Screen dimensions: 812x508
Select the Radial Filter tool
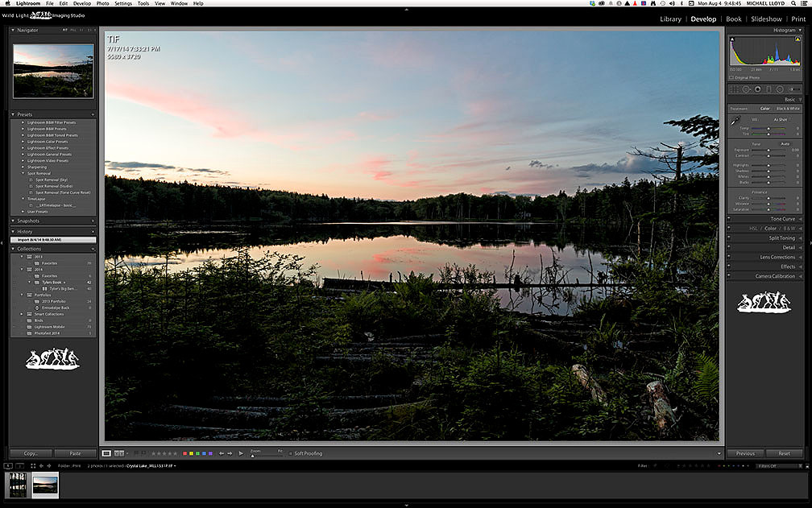(780, 89)
